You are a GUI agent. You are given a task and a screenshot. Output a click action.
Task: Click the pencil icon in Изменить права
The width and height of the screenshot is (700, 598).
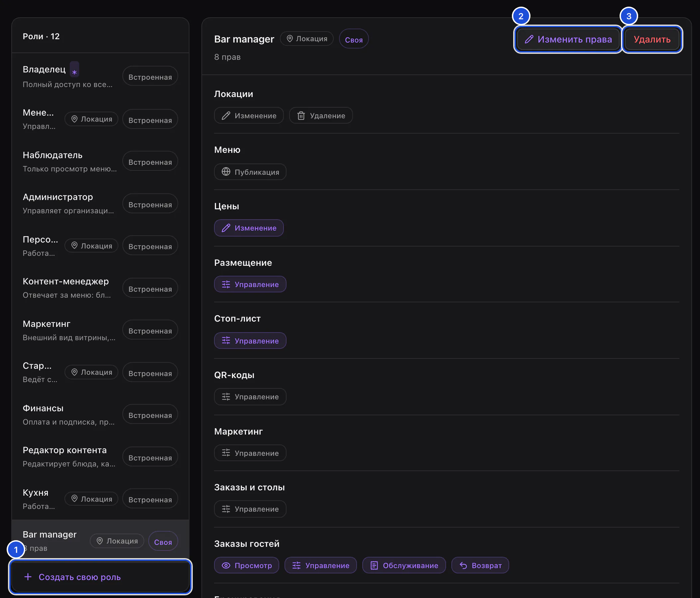[x=529, y=40]
